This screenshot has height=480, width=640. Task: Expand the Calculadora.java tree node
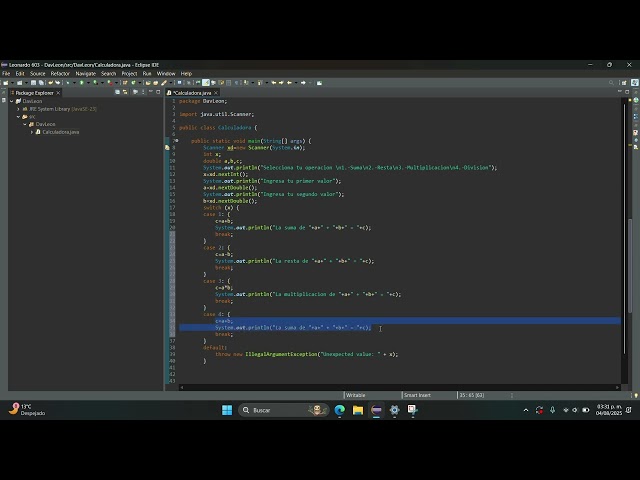tap(32, 132)
